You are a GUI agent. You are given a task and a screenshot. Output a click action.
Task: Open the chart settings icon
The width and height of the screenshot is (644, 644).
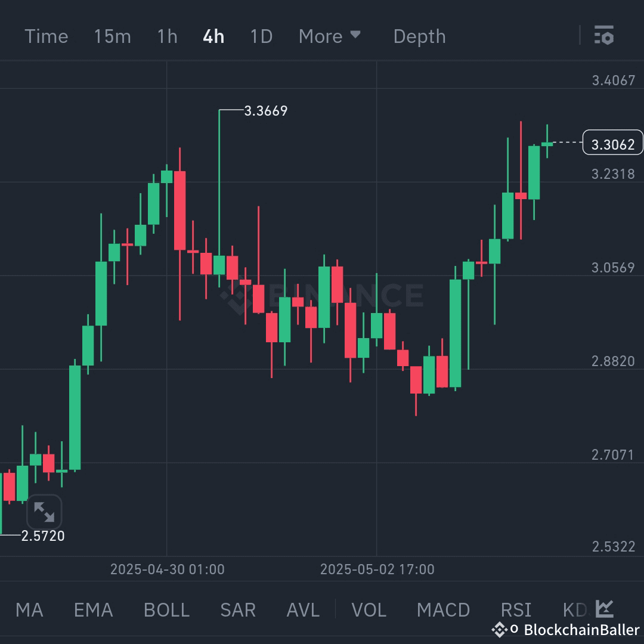click(x=605, y=36)
